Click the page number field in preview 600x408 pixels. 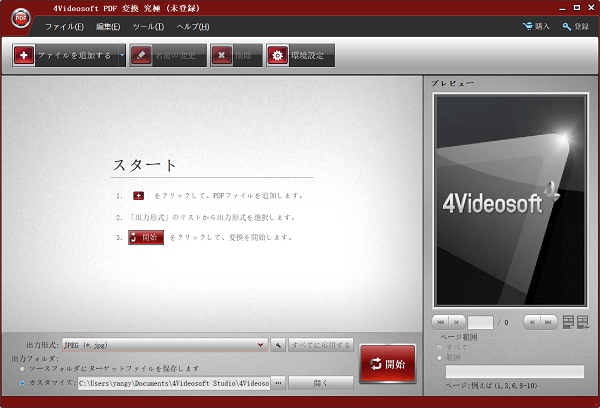pyautogui.click(x=481, y=322)
